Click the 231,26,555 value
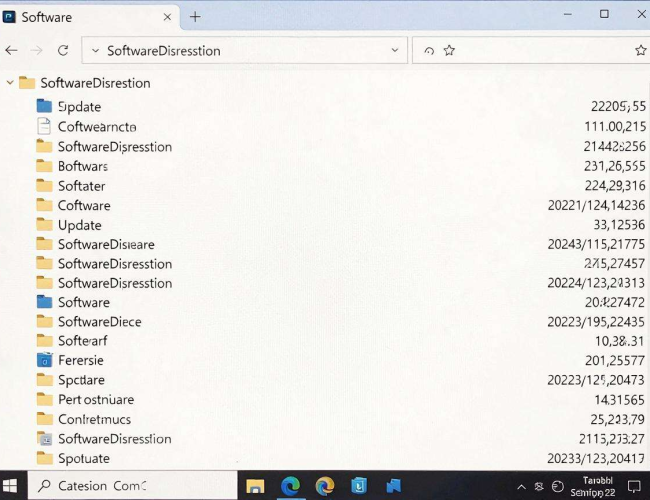Screen dimensions: 650x500 [615, 166]
